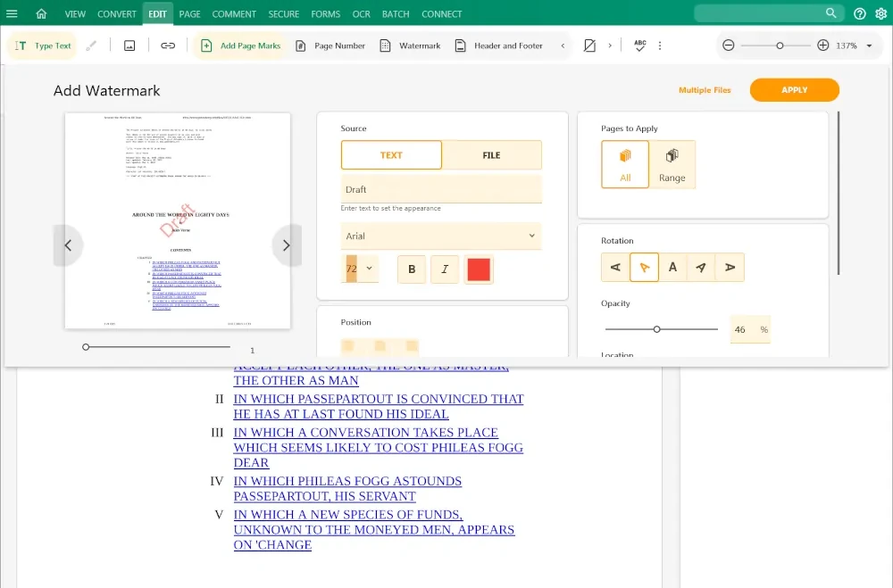Open the settings gear icon
This screenshot has width=893, height=588.
[x=880, y=13]
